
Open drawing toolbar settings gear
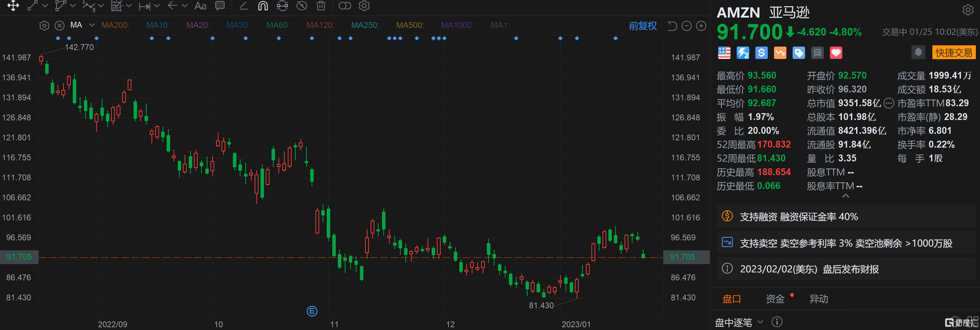[x=364, y=6]
